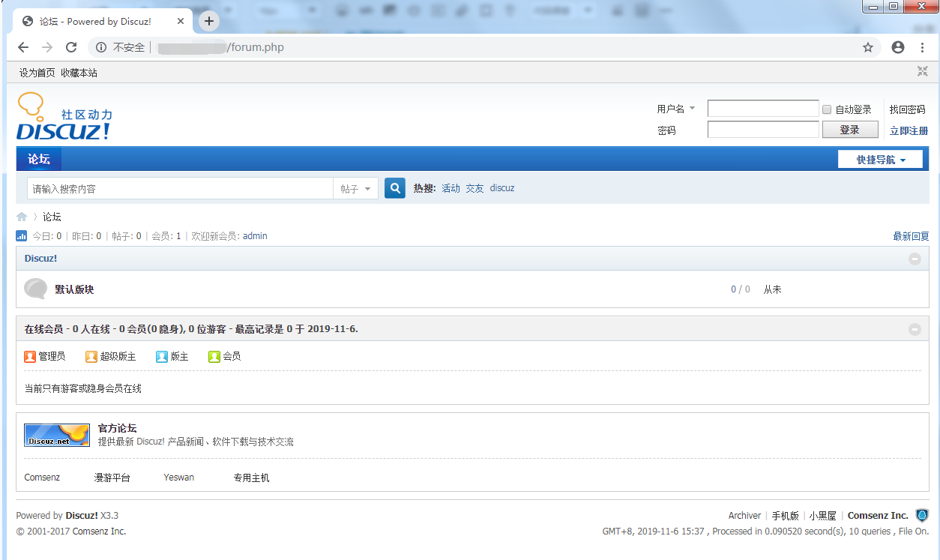Click the blue search magnifier button

(395, 188)
